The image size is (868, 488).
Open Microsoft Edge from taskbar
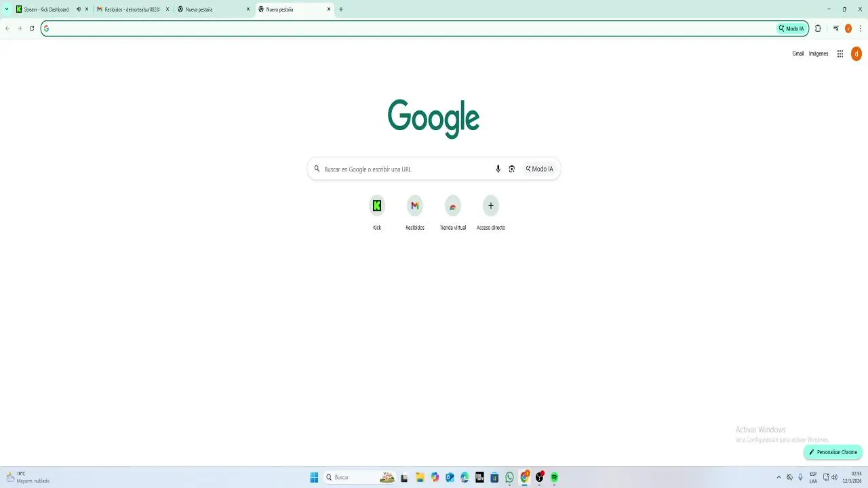[465, 477]
